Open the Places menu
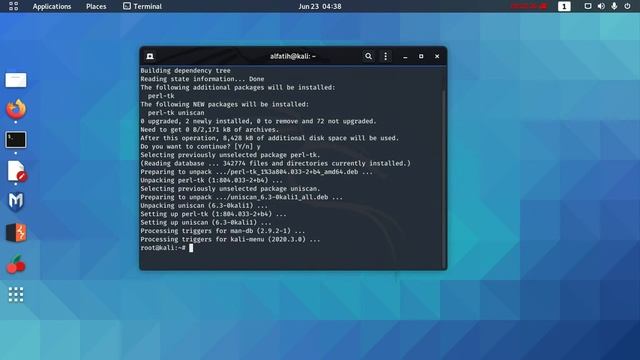Screen dimensions: 640x360 [96, 7]
